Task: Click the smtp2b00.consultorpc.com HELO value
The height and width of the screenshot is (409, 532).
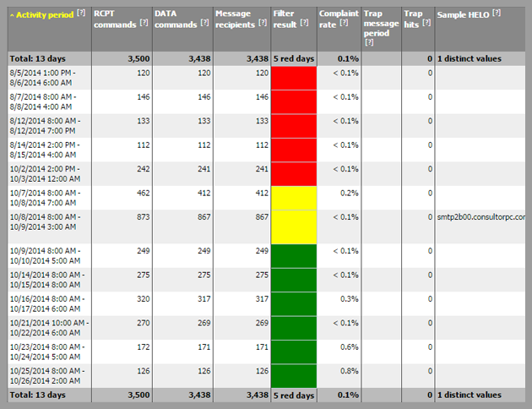Action: pos(480,217)
